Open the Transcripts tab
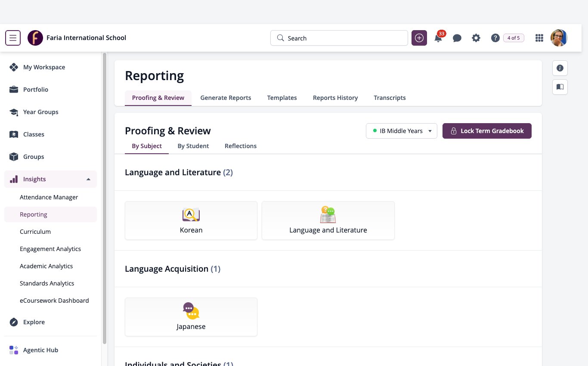588x366 pixels. 390,98
